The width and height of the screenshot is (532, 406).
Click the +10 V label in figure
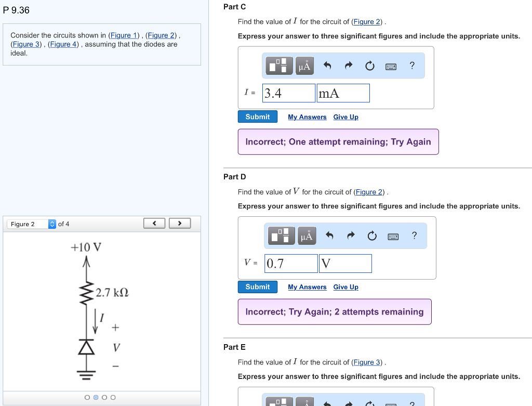pyautogui.click(x=86, y=247)
